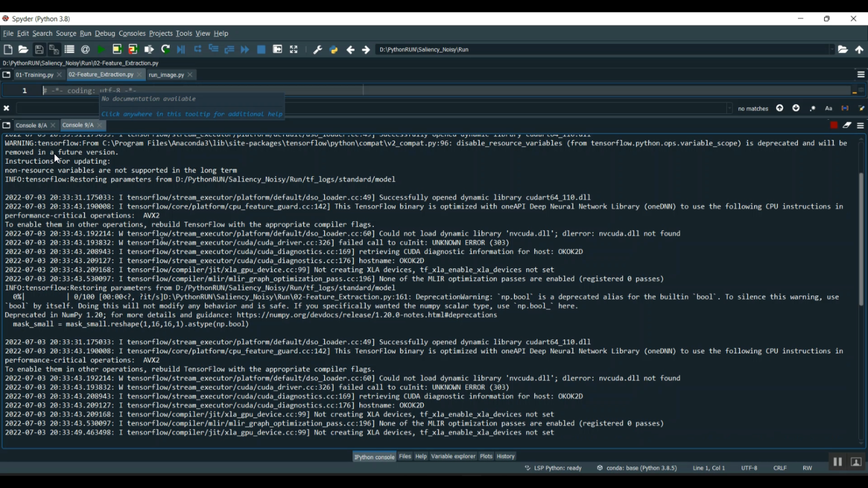Toggle case sensitive search (Aa)
This screenshot has height=488, width=868.
pos(829,108)
